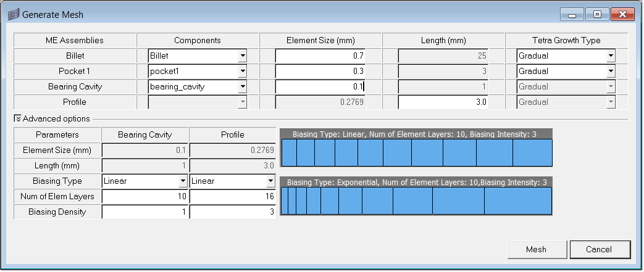Click the Length (mm) column header
Image resolution: width=644 pixels, height=272 pixels.
(443, 40)
